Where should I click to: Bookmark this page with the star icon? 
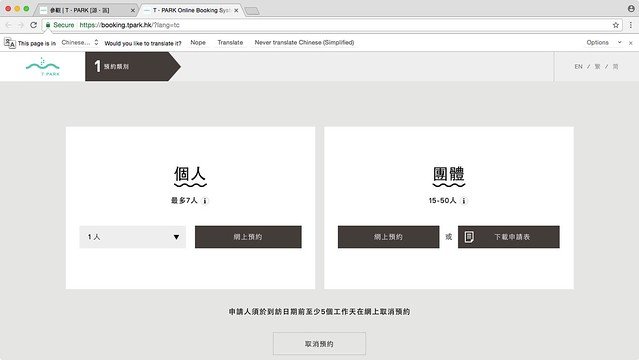[x=615, y=25]
